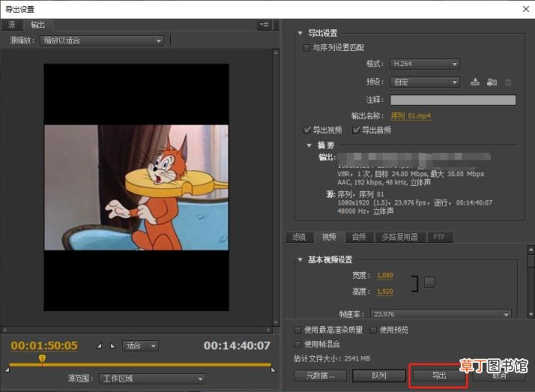Click the output name 序列 01.mp4 link
535x392 pixels.
[x=411, y=116]
